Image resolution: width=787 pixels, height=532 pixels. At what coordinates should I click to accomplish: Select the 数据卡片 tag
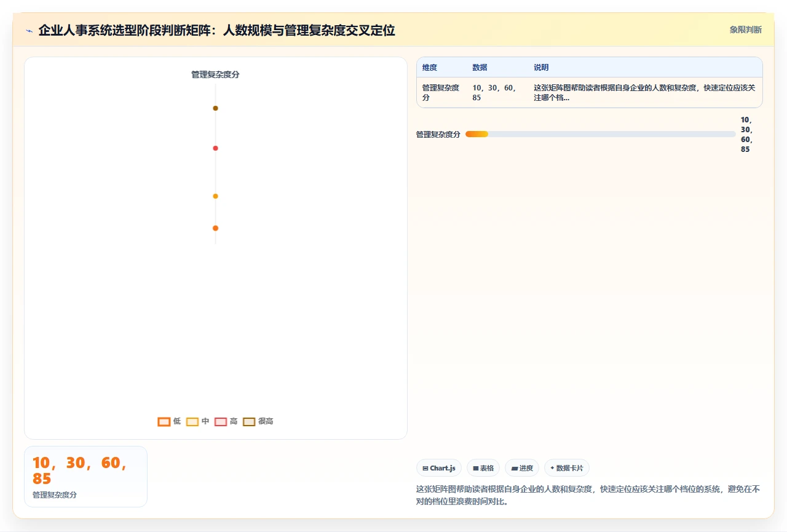coord(567,468)
